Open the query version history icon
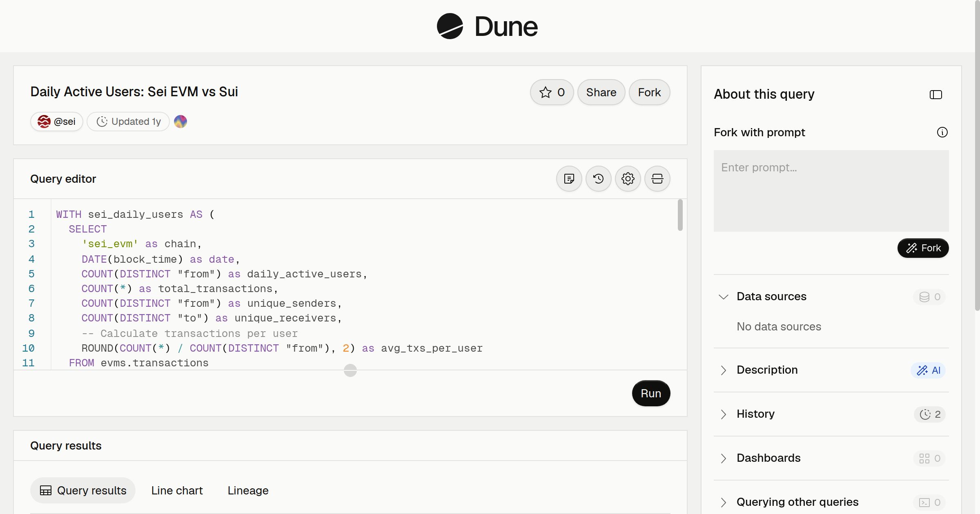This screenshot has height=514, width=980. [x=599, y=179]
